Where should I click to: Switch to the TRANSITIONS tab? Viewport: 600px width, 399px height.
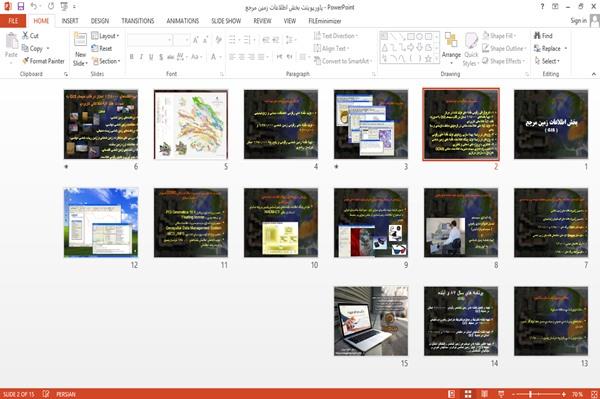click(138, 21)
